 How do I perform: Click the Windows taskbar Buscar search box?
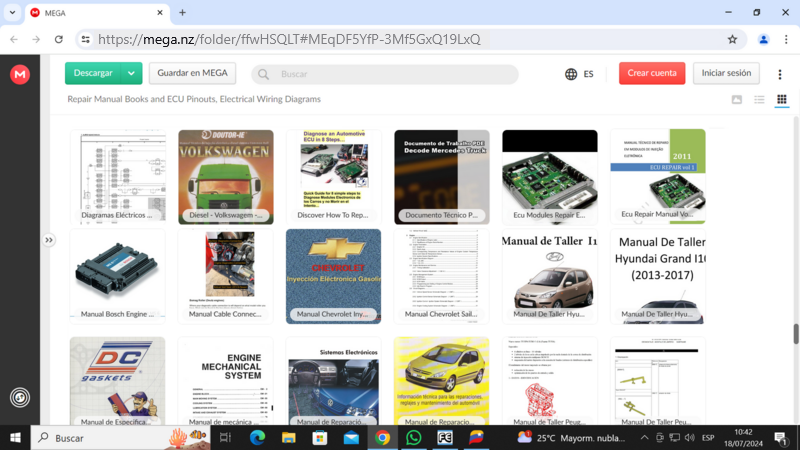click(x=120, y=438)
